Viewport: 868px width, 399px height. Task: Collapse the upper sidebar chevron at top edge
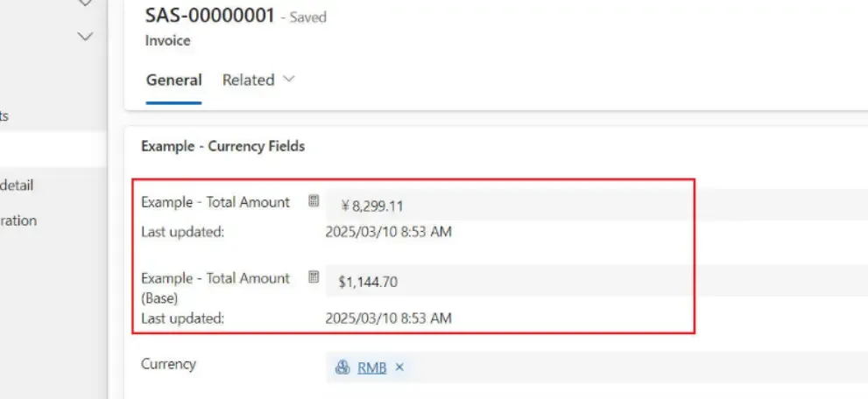pos(85,3)
